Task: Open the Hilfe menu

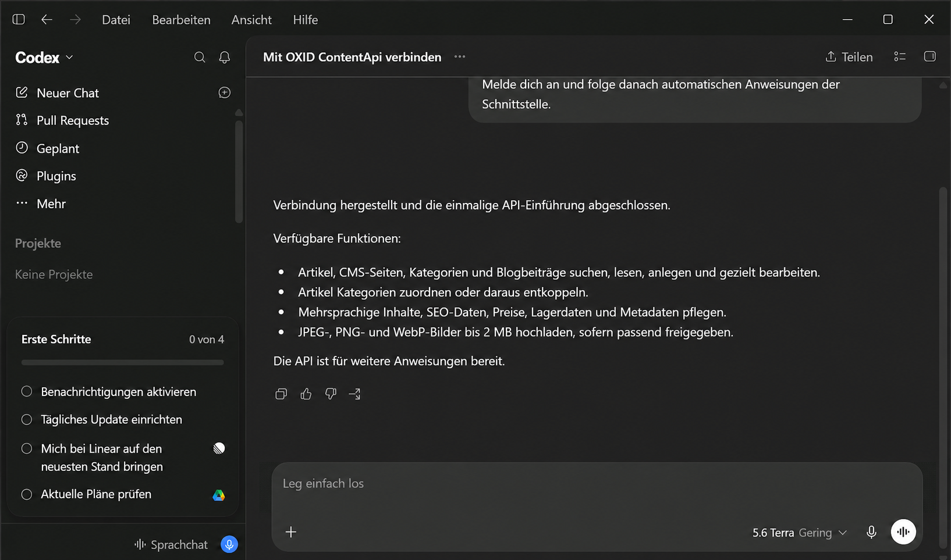Action: (x=305, y=20)
